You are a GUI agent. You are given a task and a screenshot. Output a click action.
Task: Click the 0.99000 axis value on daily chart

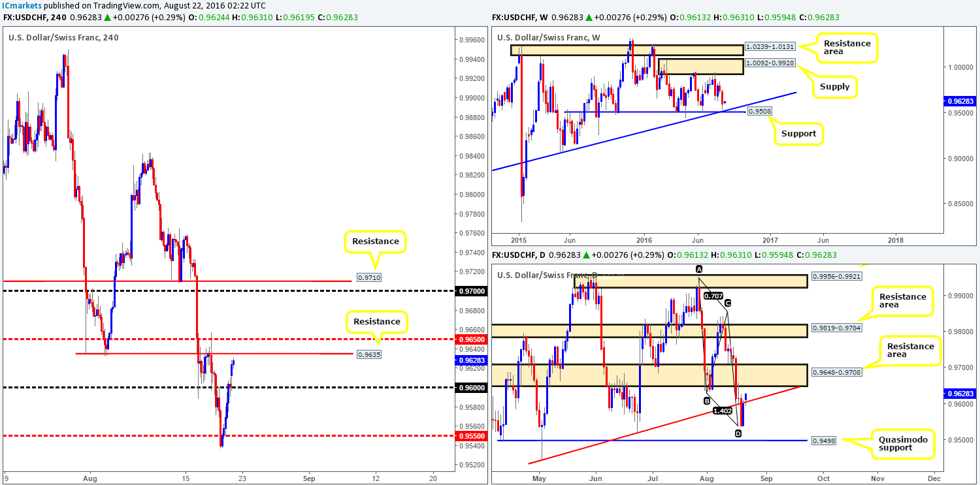[960, 296]
